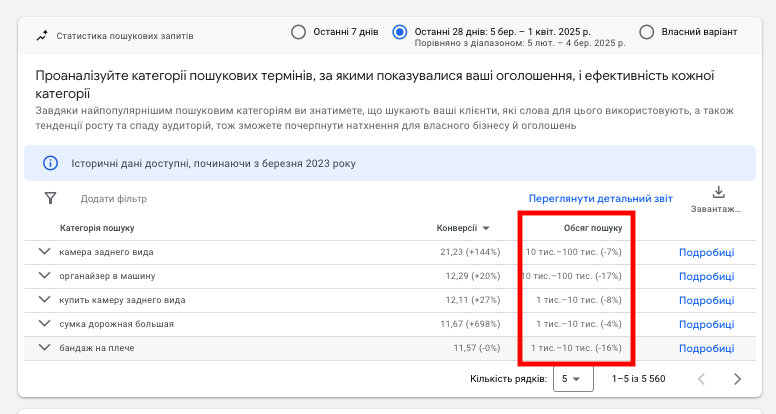Expand сумка дорожная большая row
The height and width of the screenshot is (414, 776).
[45, 323]
